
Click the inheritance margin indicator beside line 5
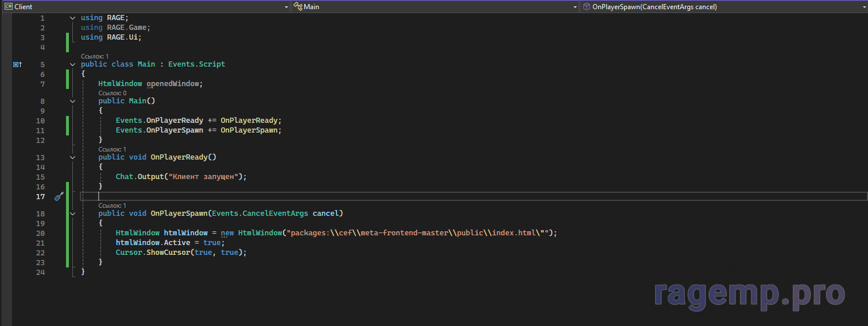pyautogui.click(x=17, y=65)
